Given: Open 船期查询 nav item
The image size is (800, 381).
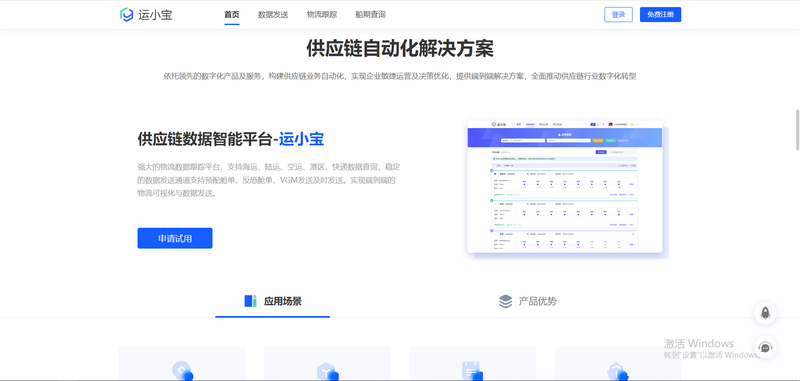Looking at the screenshot, I should pos(370,15).
